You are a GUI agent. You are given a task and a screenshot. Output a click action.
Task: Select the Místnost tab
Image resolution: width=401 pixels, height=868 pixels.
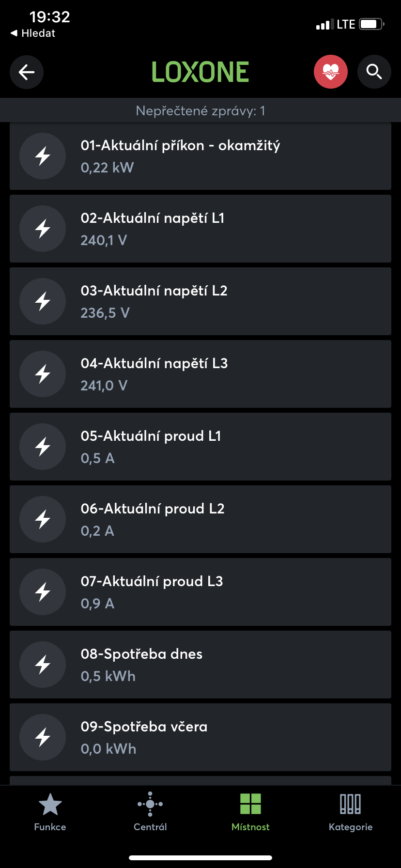coord(250,812)
